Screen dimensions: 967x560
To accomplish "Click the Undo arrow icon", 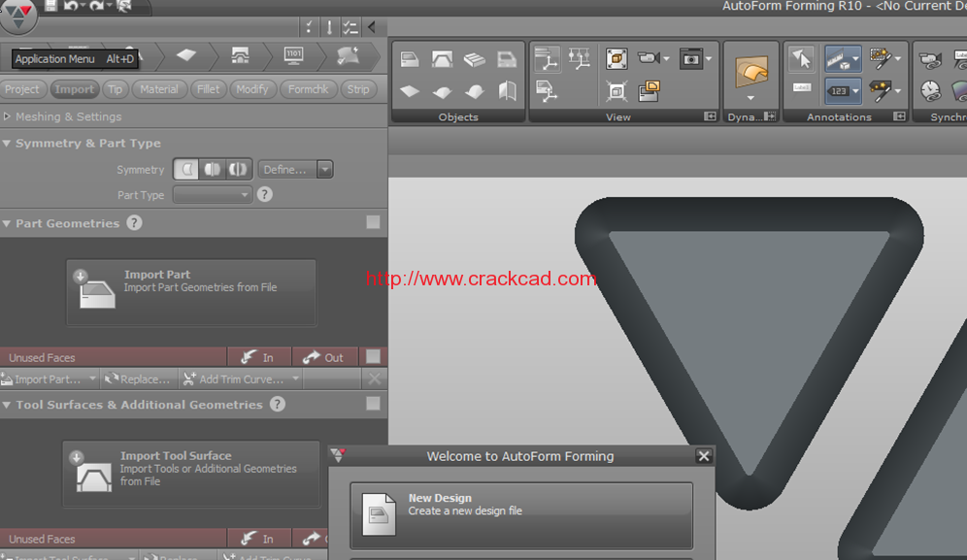I will 70,6.
